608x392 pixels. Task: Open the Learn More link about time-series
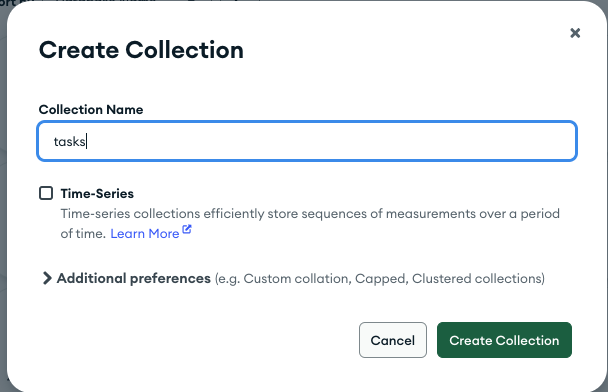(x=145, y=233)
